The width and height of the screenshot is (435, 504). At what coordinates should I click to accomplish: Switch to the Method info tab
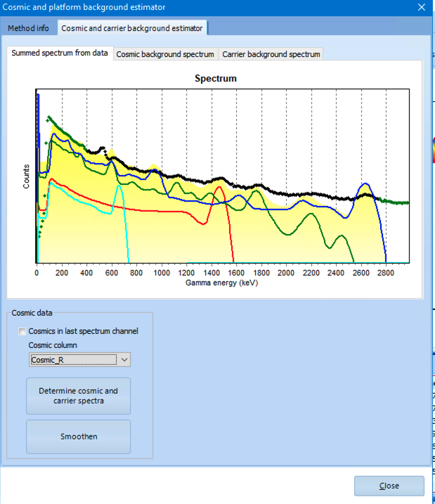click(29, 28)
